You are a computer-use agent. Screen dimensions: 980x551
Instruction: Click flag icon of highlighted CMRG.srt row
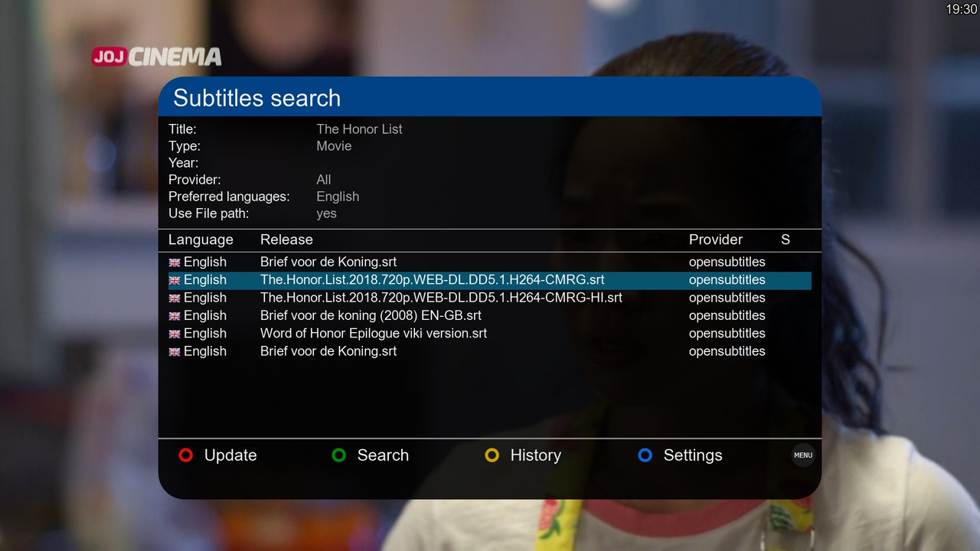point(175,280)
